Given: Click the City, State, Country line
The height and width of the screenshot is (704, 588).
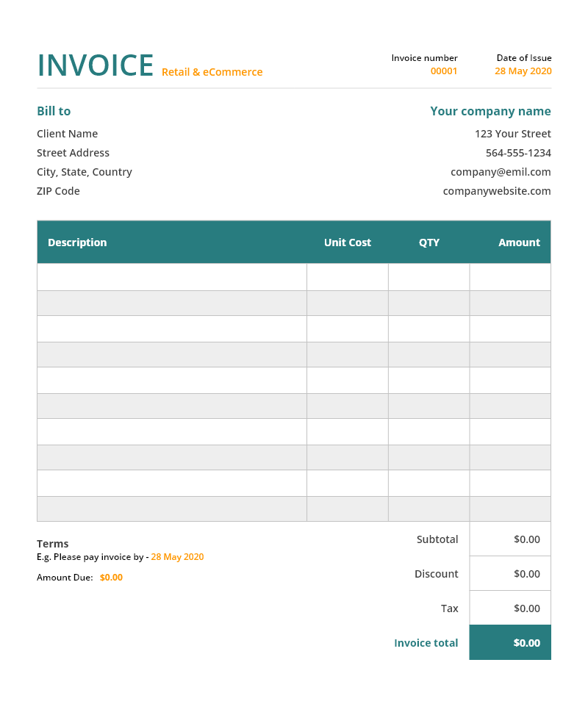Looking at the screenshot, I should (85, 172).
